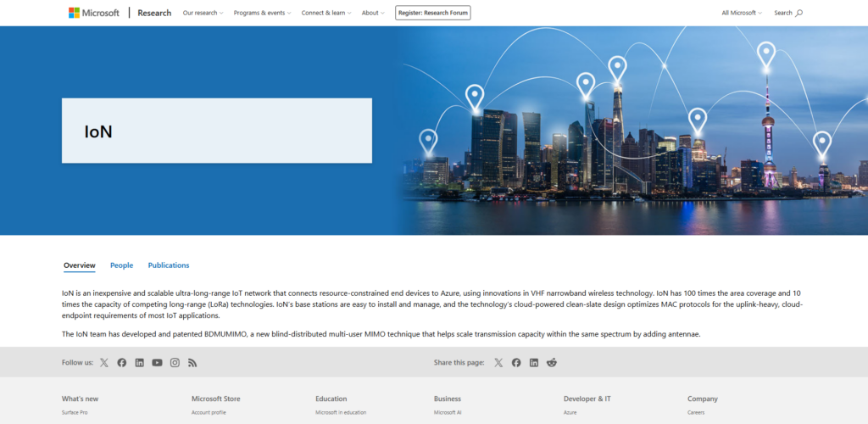Open the Research home link
The width and height of the screenshot is (868, 424).
[x=154, y=13]
